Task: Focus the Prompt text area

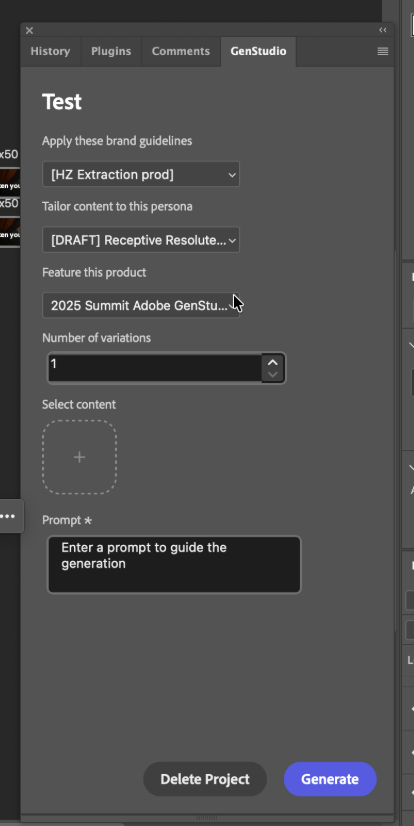Action: [x=174, y=565]
